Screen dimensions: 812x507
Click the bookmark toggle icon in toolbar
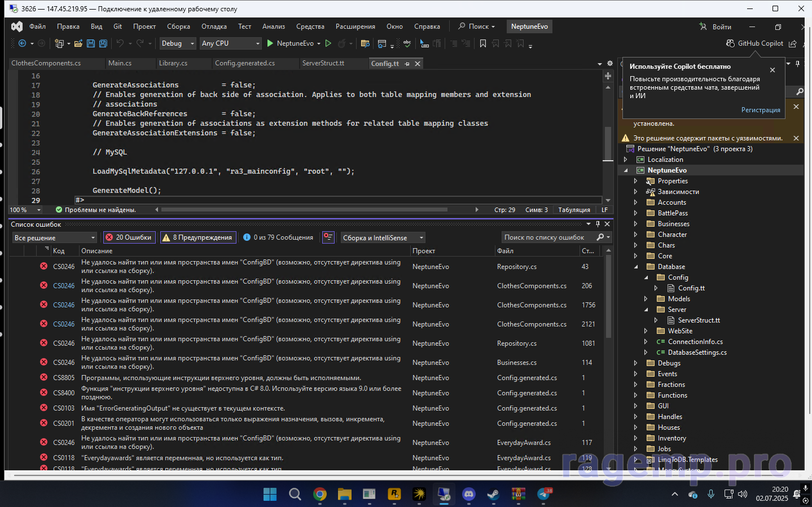click(x=483, y=43)
